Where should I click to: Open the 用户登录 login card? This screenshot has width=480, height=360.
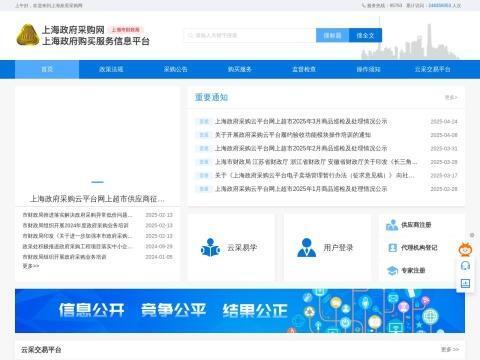click(327, 248)
